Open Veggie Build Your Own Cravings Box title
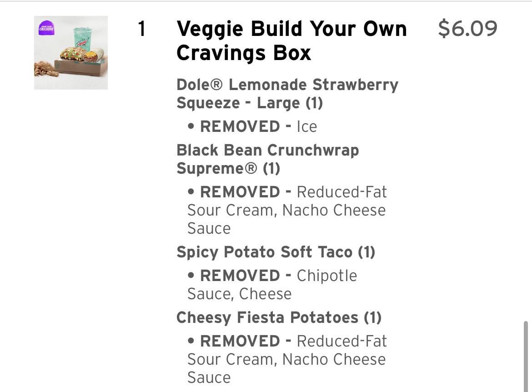 coord(291,41)
